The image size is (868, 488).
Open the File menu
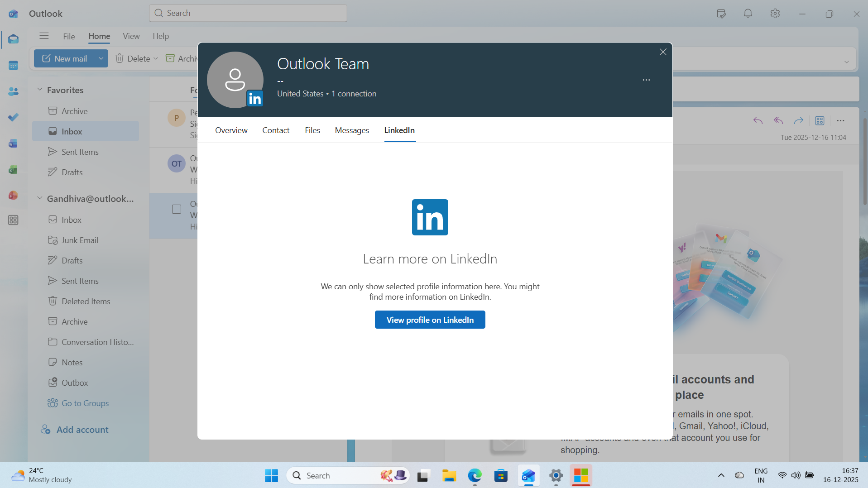point(69,36)
